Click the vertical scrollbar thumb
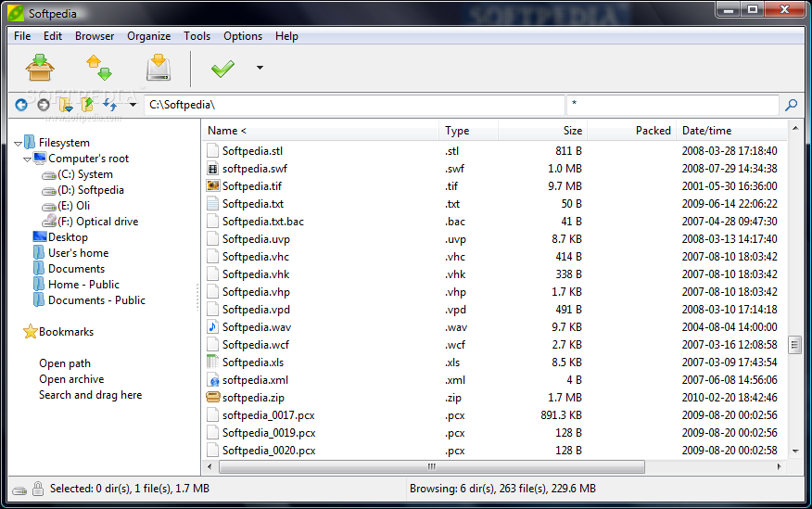 tap(795, 345)
